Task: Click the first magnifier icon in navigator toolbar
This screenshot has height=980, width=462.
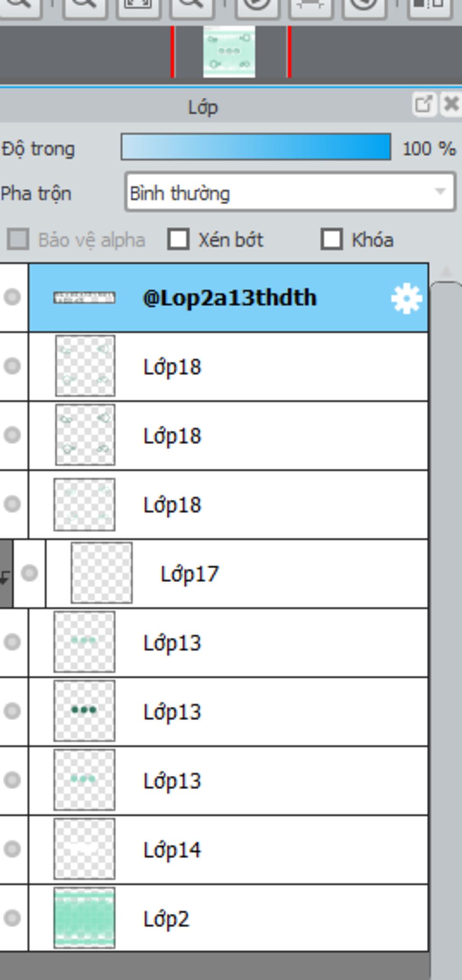Action: pos(20,6)
